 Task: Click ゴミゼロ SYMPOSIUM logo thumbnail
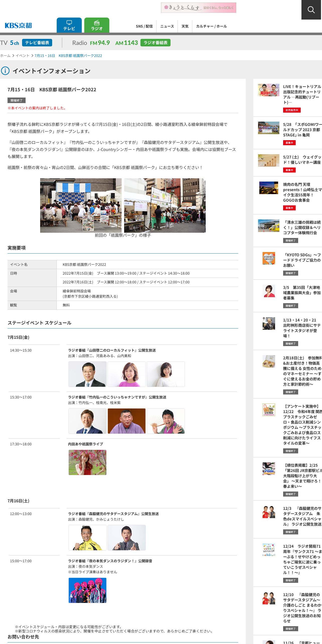point(269,410)
